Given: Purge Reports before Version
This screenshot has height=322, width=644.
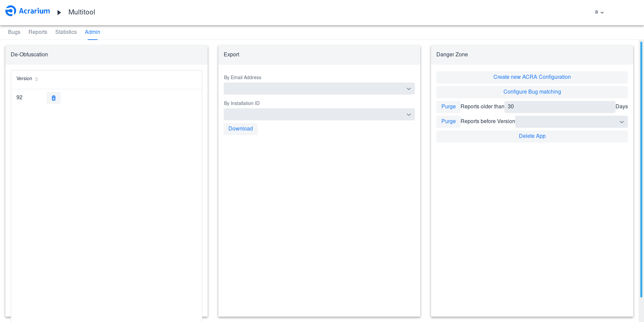Looking at the screenshot, I should tap(448, 121).
